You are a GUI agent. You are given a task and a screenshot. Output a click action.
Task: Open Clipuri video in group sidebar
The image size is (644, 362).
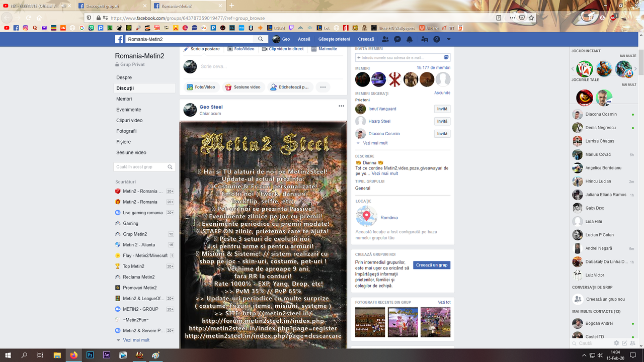coord(130,120)
